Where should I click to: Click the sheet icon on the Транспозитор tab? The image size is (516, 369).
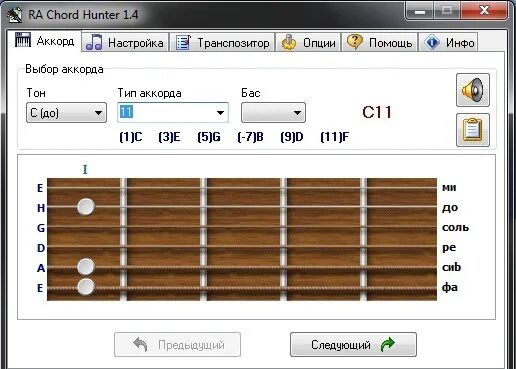coord(183,42)
